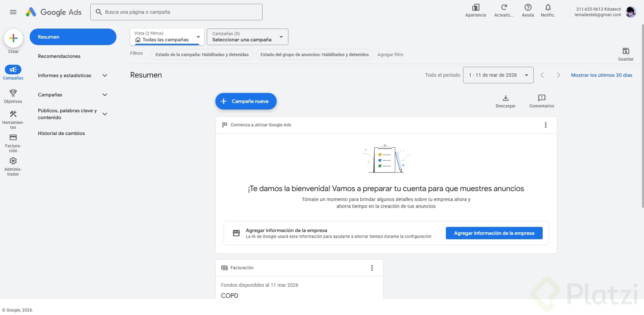The image size is (644, 315).
Task: Click Estado de la campaña filter chip
Action: point(202,55)
